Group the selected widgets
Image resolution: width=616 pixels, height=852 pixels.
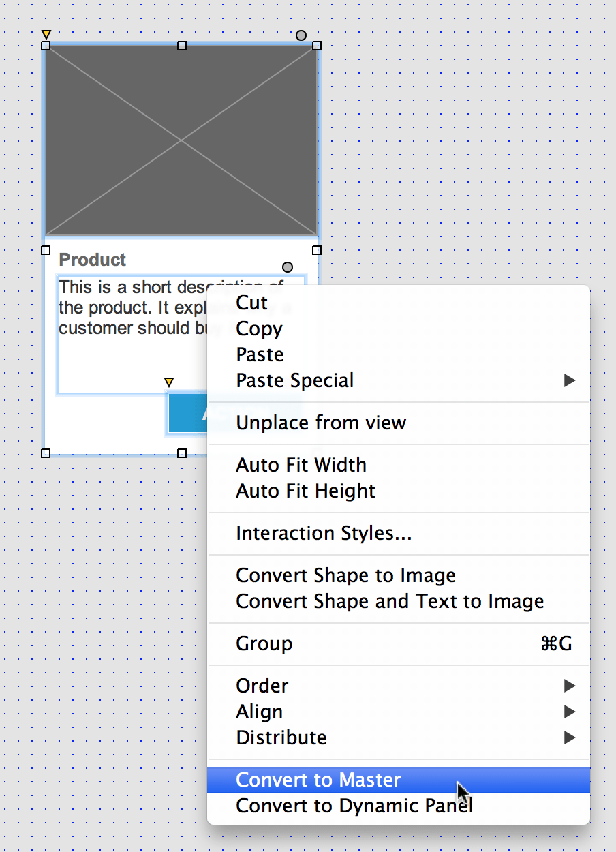(399, 643)
